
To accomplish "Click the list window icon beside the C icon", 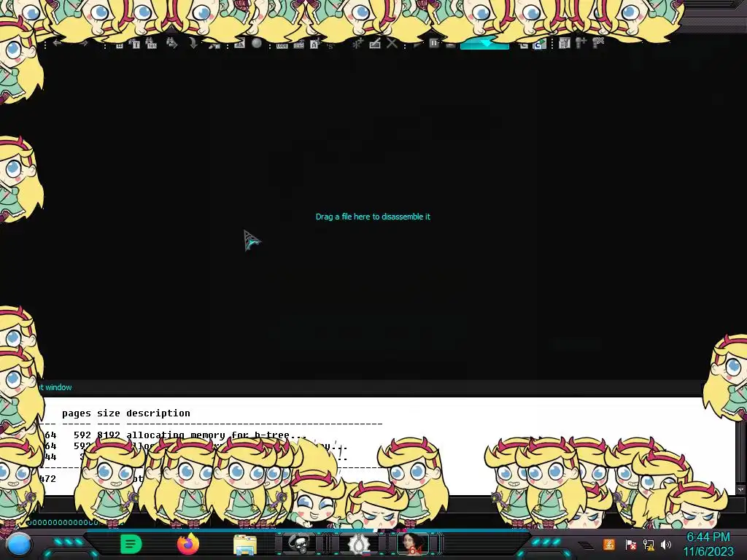I will [x=565, y=44].
